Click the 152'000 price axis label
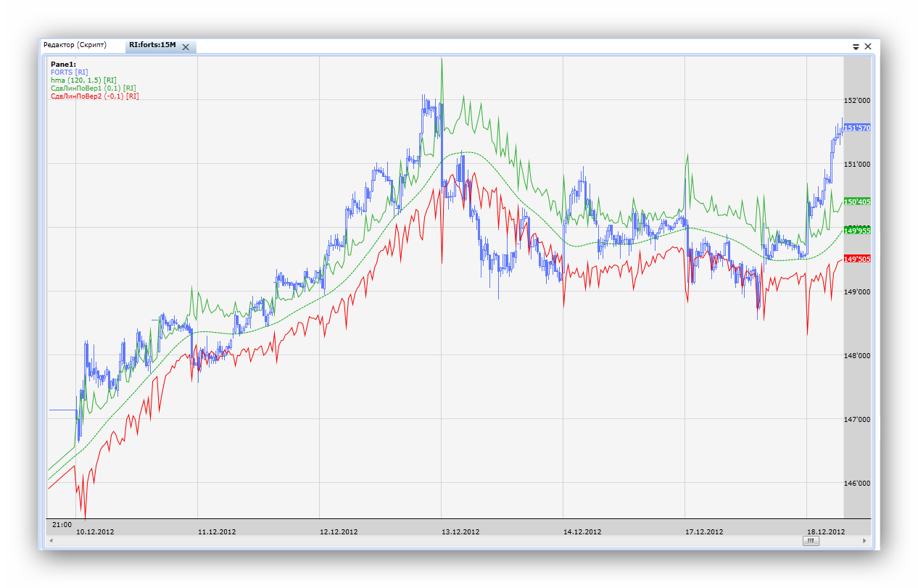918x588 pixels. click(x=857, y=100)
